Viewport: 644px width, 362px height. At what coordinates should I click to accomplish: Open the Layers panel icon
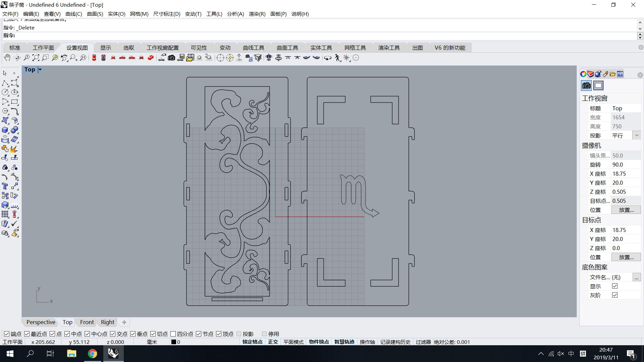tap(590, 74)
